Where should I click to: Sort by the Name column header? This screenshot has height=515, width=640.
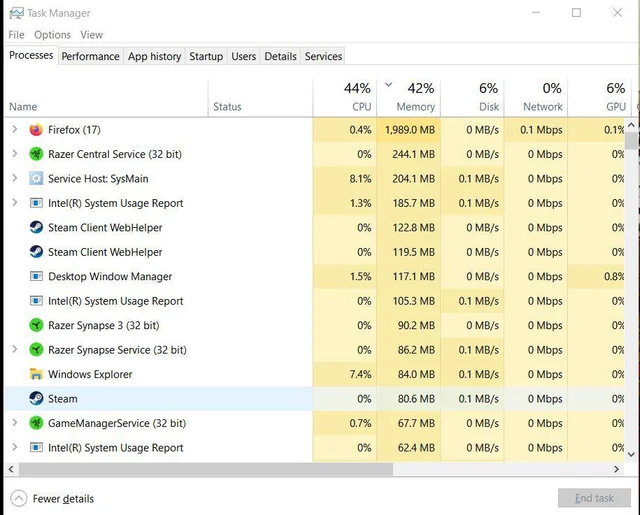106,98
